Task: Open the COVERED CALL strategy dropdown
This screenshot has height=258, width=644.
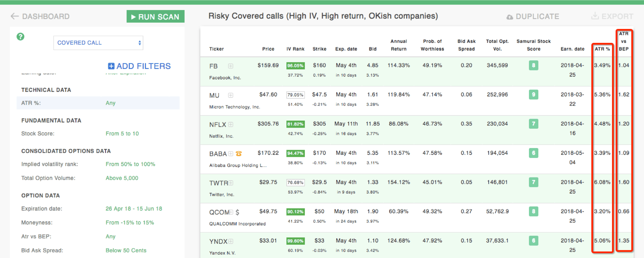Action: [98, 43]
